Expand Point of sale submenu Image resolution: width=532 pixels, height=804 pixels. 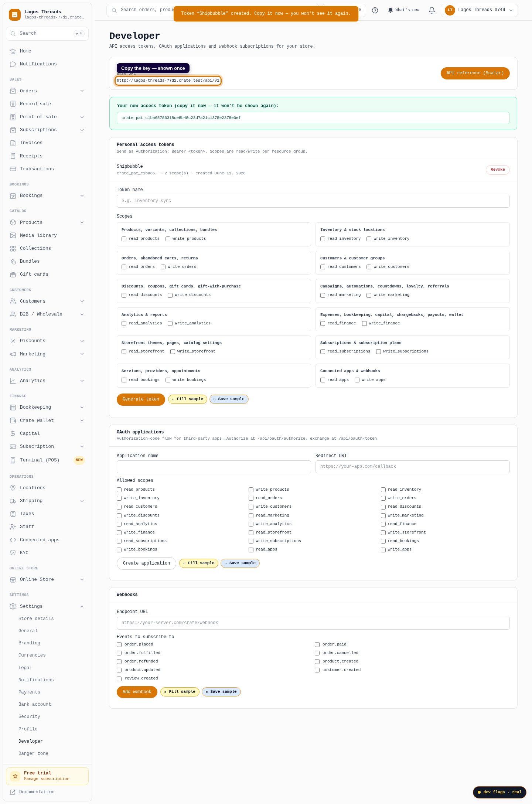tap(82, 117)
